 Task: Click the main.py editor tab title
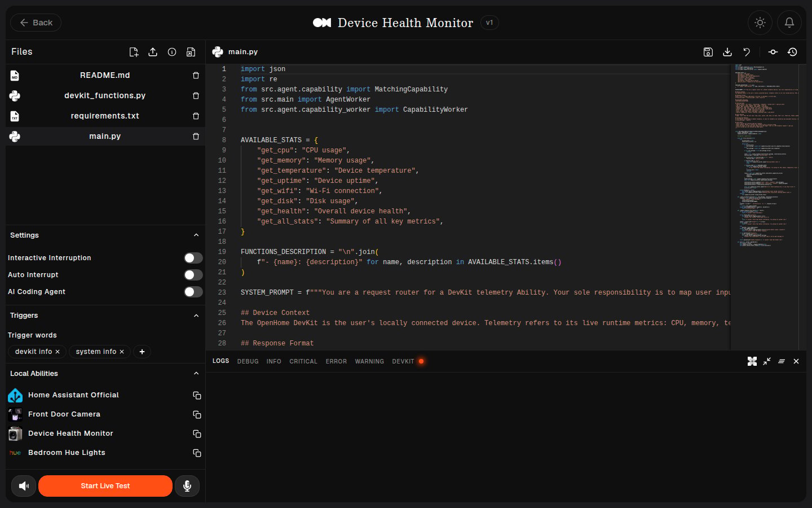[243, 52]
